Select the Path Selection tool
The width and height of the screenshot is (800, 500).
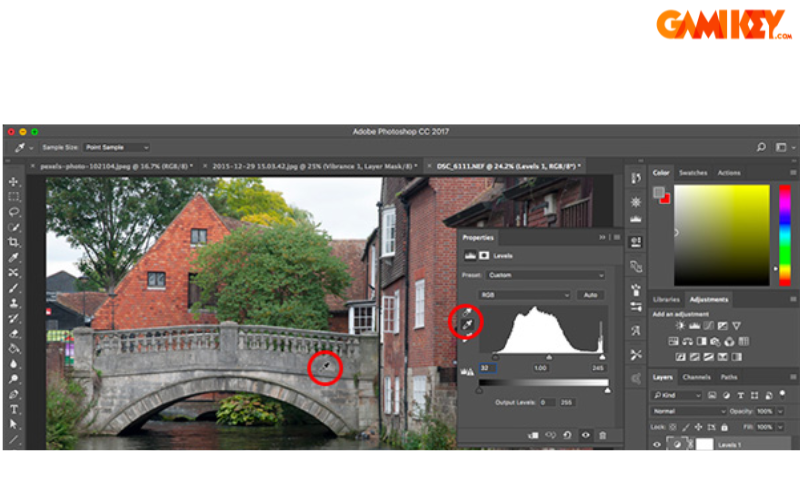[14, 424]
